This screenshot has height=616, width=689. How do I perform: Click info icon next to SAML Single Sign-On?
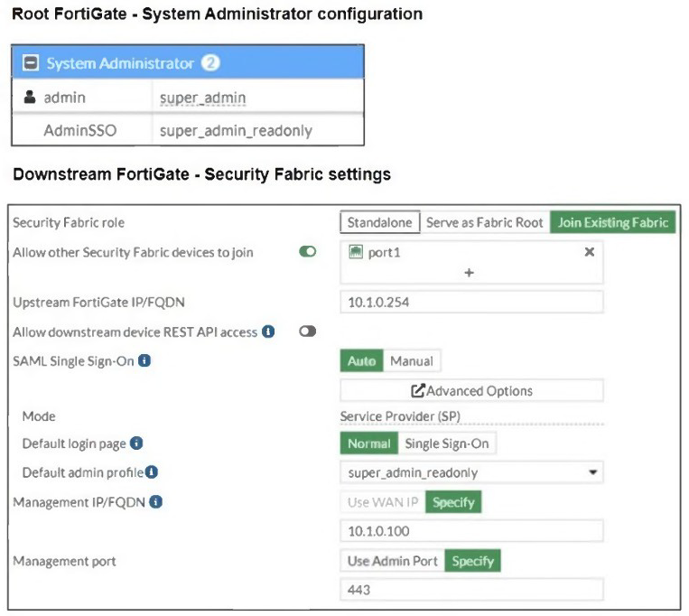144,361
